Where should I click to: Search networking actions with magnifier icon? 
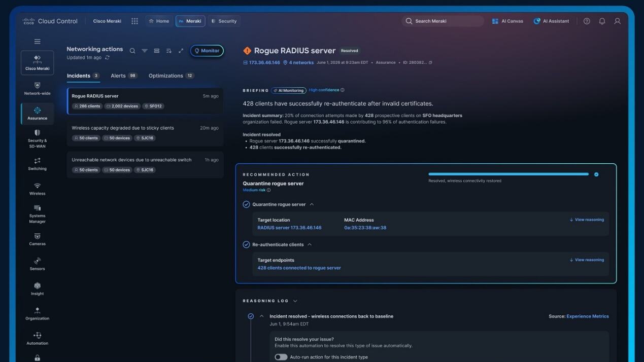tap(132, 51)
